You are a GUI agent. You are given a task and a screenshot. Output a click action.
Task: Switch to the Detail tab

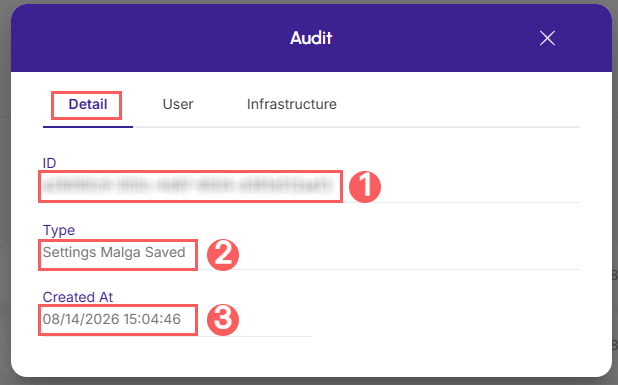[x=87, y=104]
